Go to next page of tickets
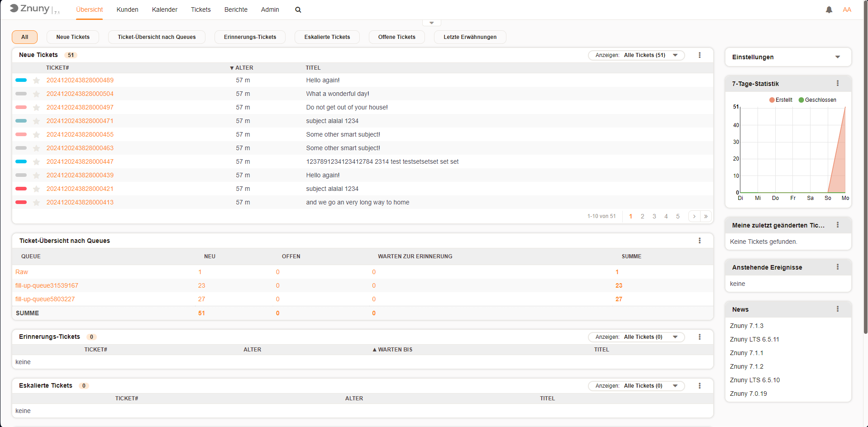Screen dimensions: 868x427 pos(694,216)
